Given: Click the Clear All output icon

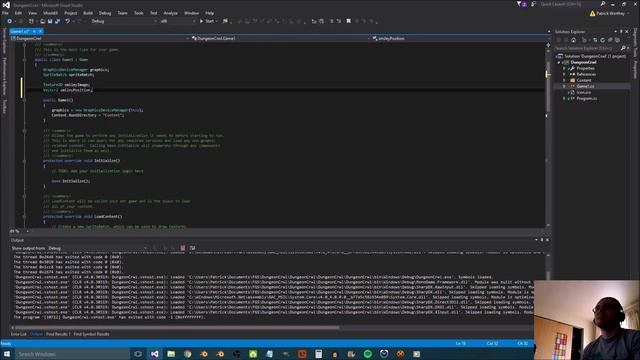Looking at the screenshot, I should [183, 248].
